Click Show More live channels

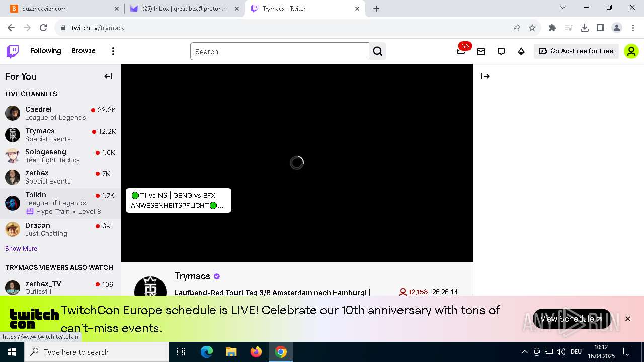[21, 248]
